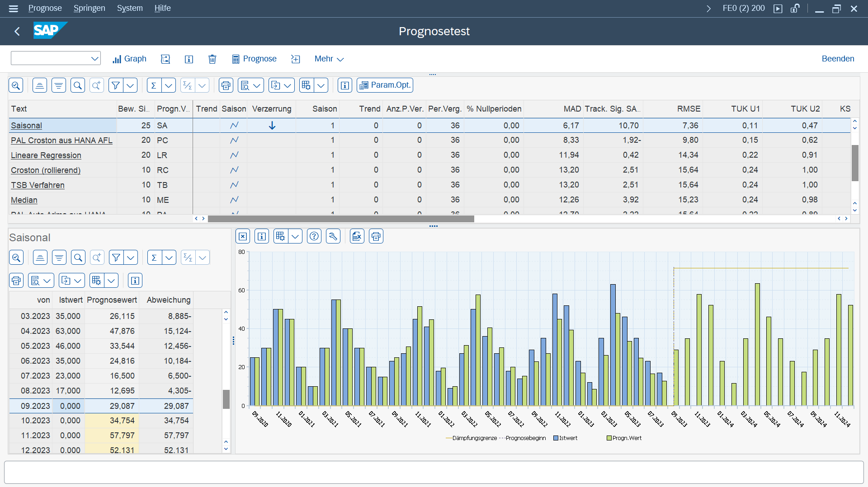Open the Springen menu

pyautogui.click(x=89, y=8)
